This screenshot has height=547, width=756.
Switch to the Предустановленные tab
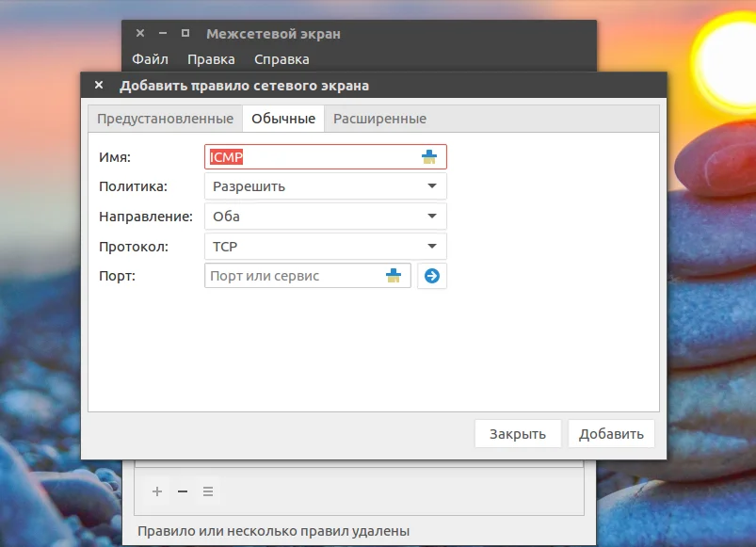tap(166, 119)
